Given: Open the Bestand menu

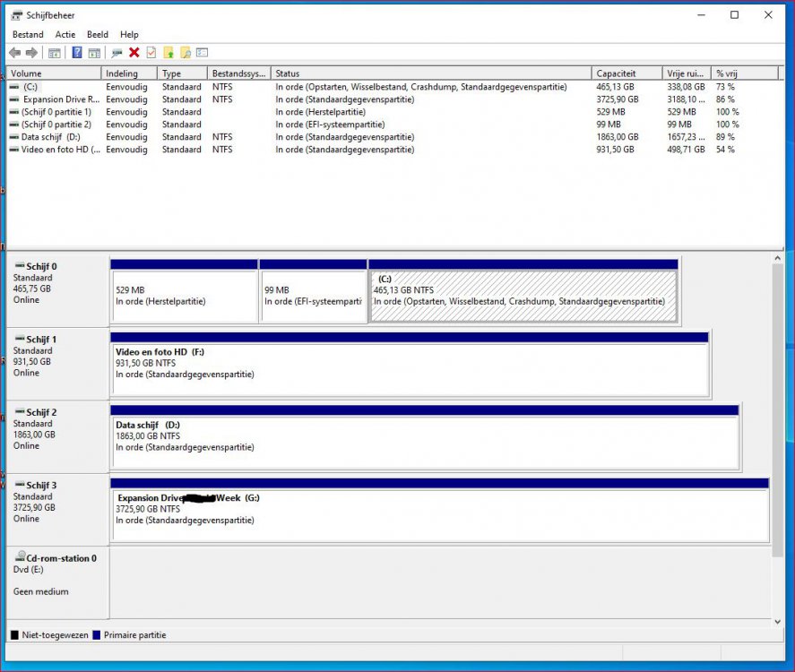Looking at the screenshot, I should [28, 34].
